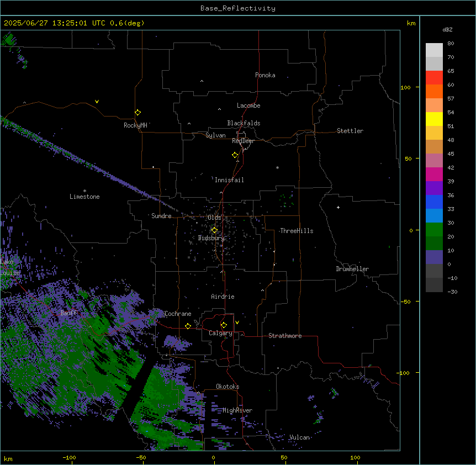Select the ThreeHills label
Screen dimensions: 476x465
tap(297, 231)
